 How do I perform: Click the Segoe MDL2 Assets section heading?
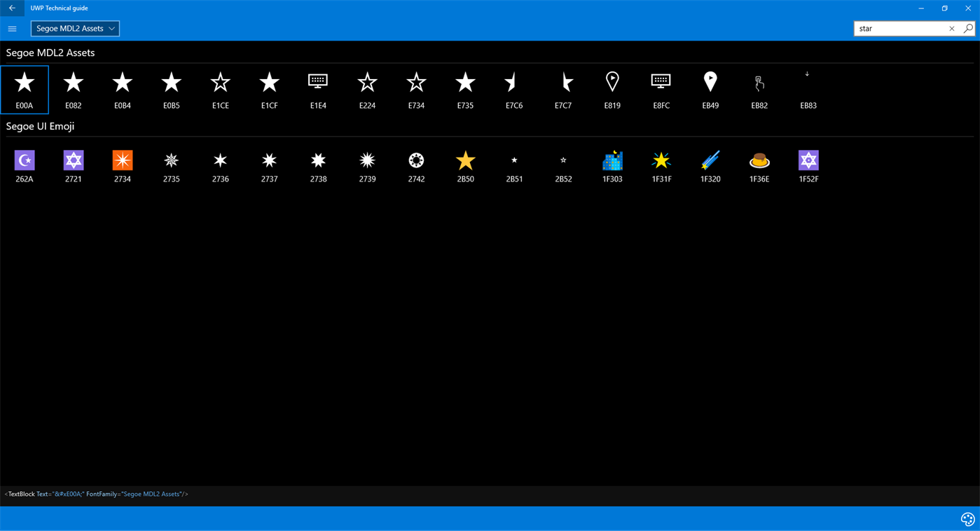50,53
